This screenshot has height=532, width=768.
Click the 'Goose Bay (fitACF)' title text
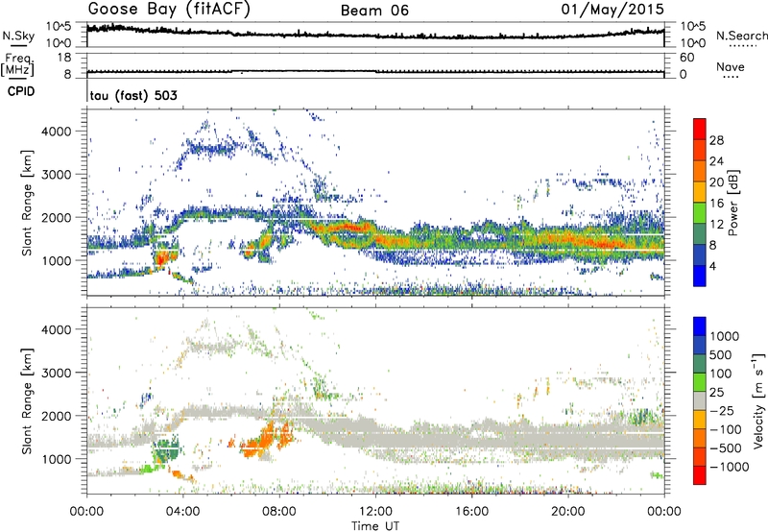point(169,9)
